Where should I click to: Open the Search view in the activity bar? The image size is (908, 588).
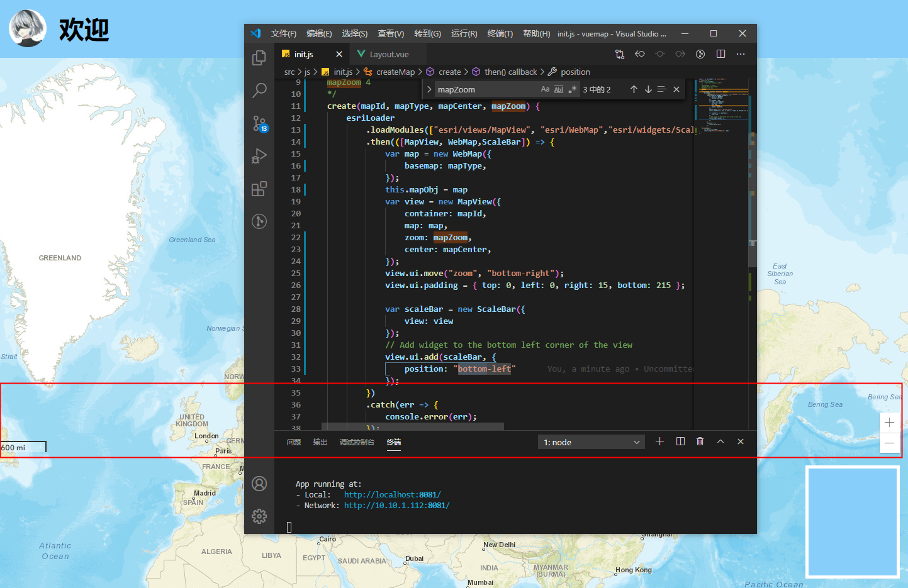(x=259, y=91)
